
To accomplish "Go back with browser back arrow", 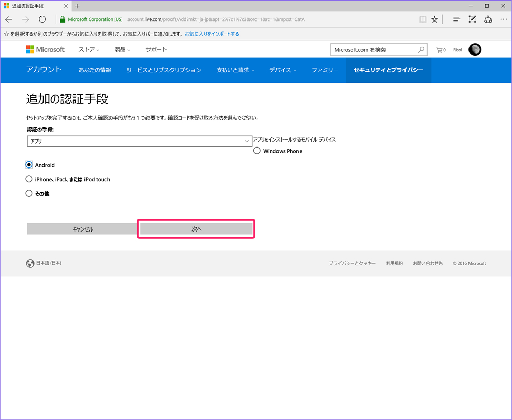I will 9,19.
